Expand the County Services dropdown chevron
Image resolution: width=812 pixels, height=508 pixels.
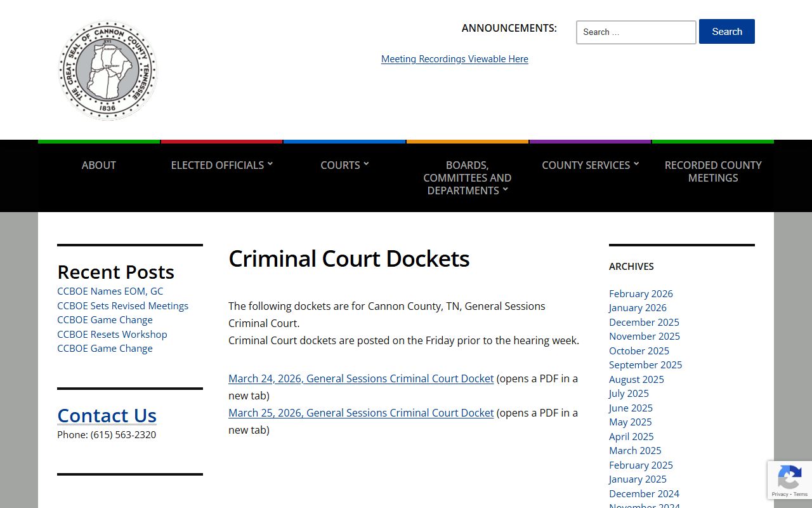(x=636, y=164)
